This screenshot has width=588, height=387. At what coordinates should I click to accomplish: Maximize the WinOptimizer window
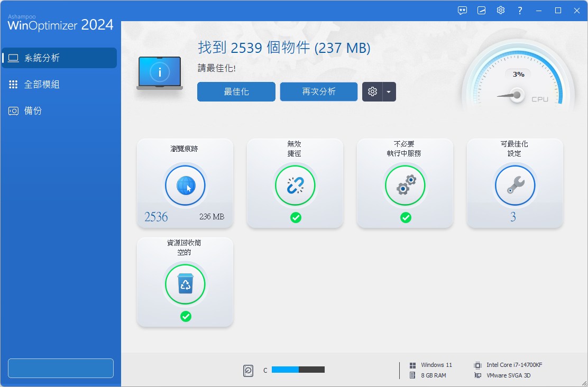tap(558, 11)
